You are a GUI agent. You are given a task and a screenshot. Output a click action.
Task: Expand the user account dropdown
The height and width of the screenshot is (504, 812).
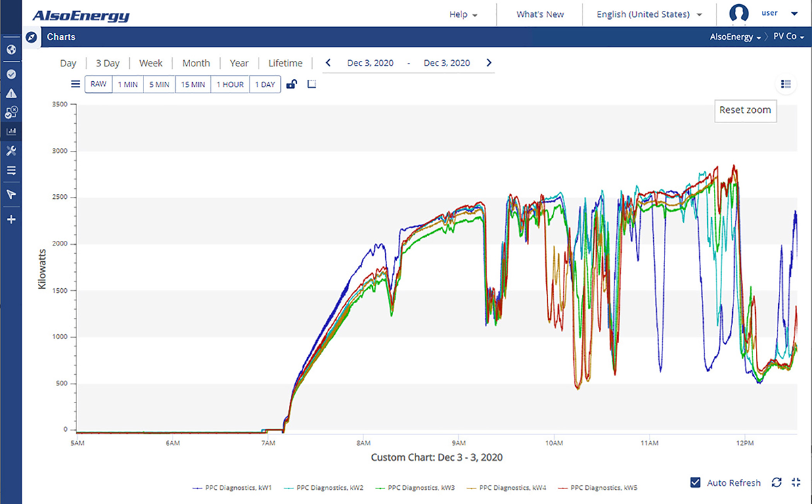click(x=794, y=14)
